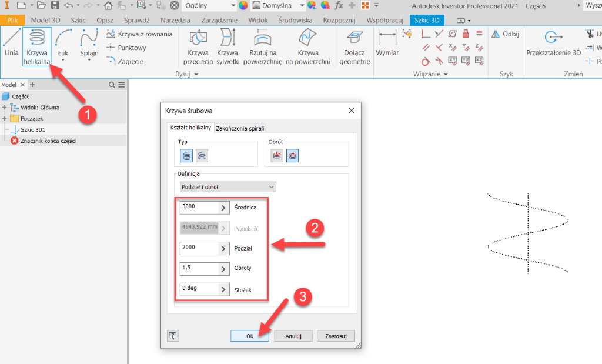602x364 pixels.
Task: Click the Anuluj button
Action: [293, 336]
